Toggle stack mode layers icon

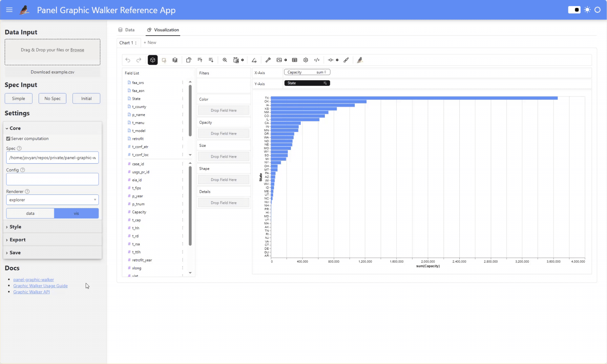coord(175,60)
